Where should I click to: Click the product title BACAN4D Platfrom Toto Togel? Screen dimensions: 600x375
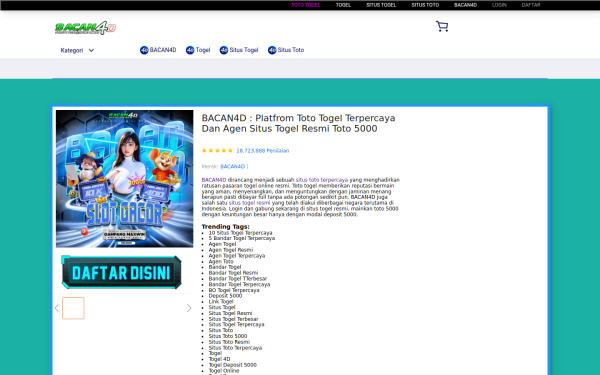tap(298, 123)
